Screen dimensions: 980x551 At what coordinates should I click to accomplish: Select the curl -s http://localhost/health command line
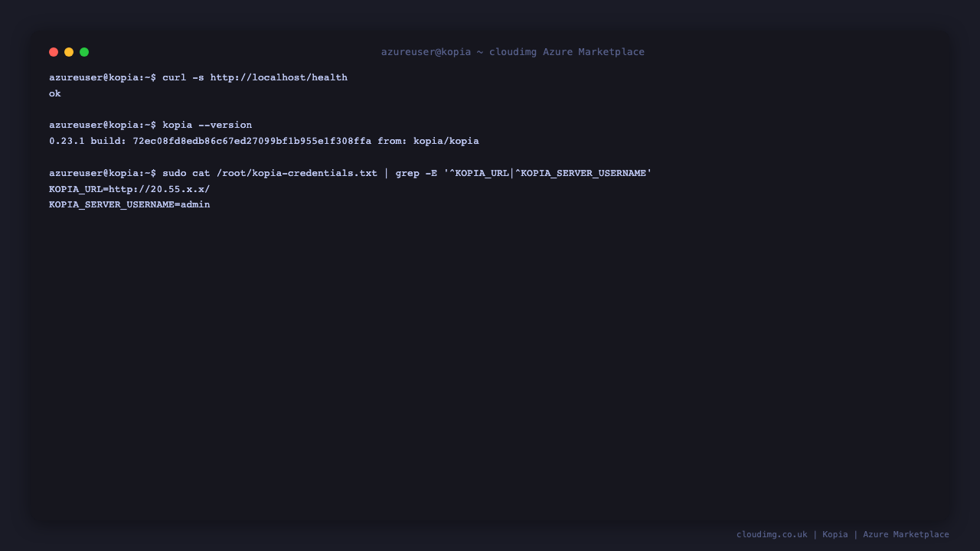click(198, 77)
